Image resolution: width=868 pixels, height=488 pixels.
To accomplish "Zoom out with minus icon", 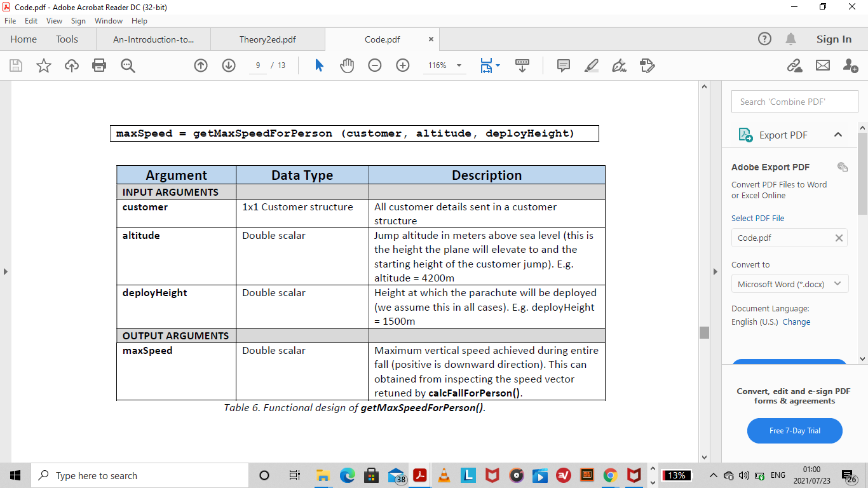I will click(375, 65).
